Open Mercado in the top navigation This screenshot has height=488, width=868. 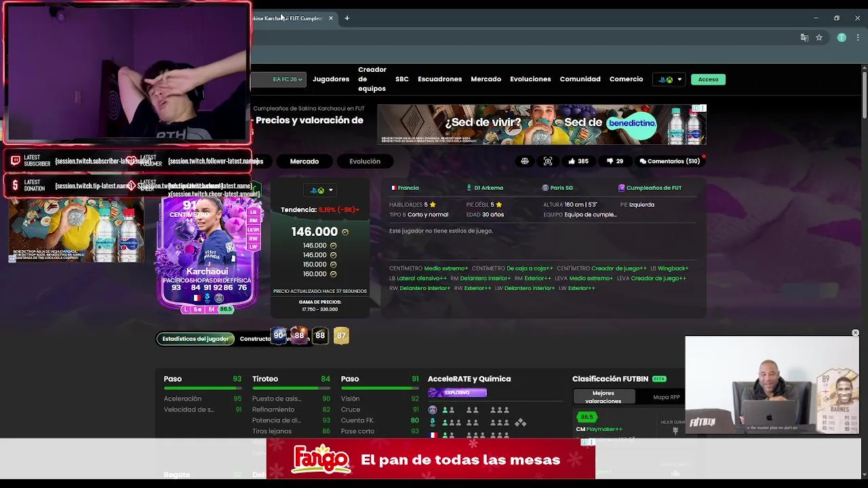click(486, 79)
